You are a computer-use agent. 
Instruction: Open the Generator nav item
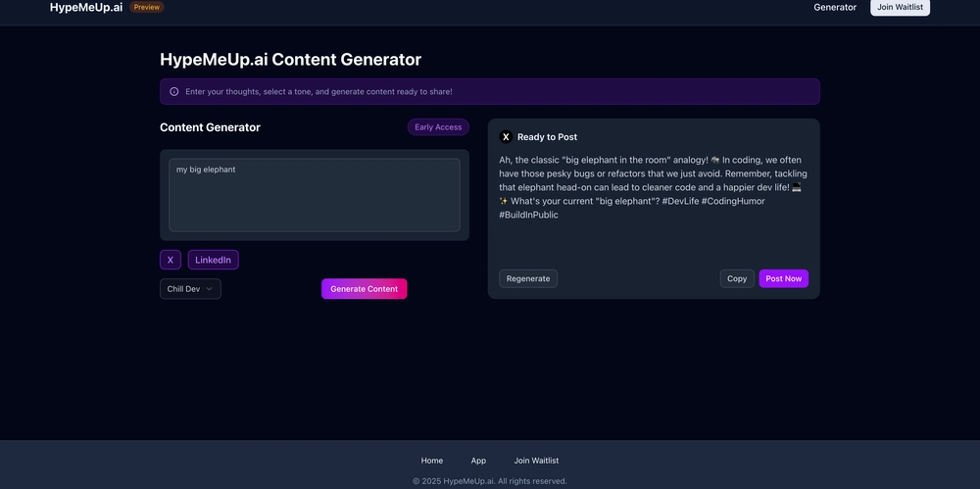pyautogui.click(x=834, y=8)
